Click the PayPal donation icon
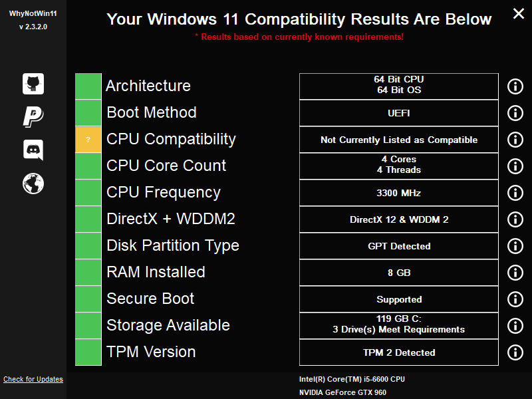Screen dimensions: 532x399 tap(33, 117)
